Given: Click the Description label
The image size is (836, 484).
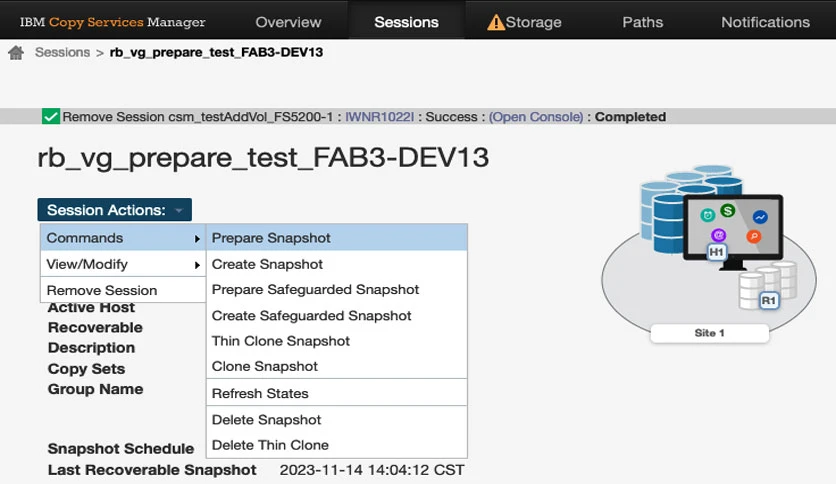Looking at the screenshot, I should pyautogui.click(x=91, y=348).
